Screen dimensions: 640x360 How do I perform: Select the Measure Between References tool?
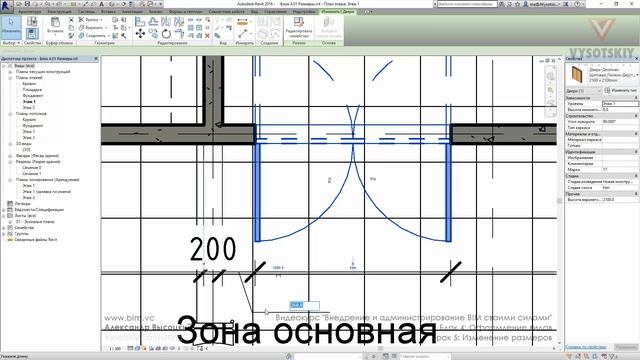click(242, 22)
